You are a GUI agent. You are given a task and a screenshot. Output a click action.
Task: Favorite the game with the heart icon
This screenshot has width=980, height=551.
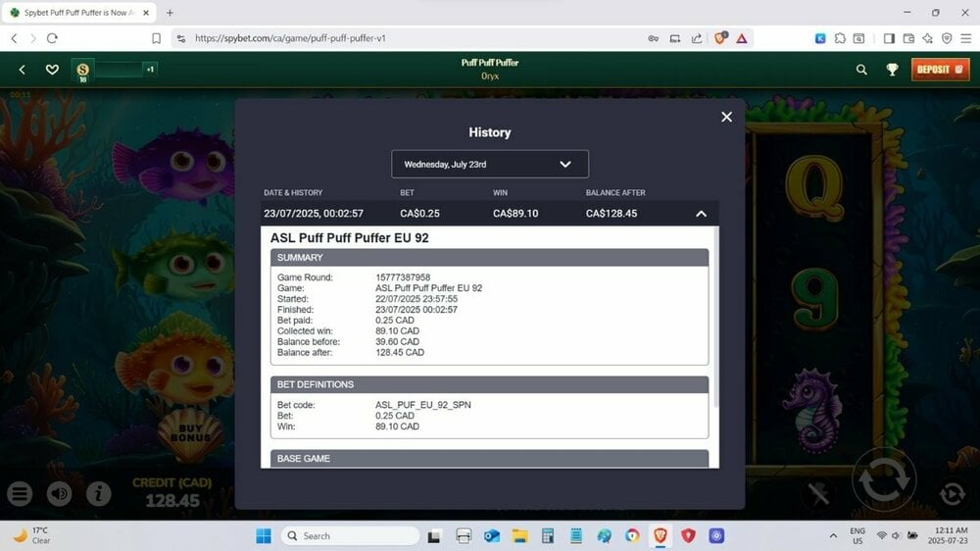[x=53, y=70]
